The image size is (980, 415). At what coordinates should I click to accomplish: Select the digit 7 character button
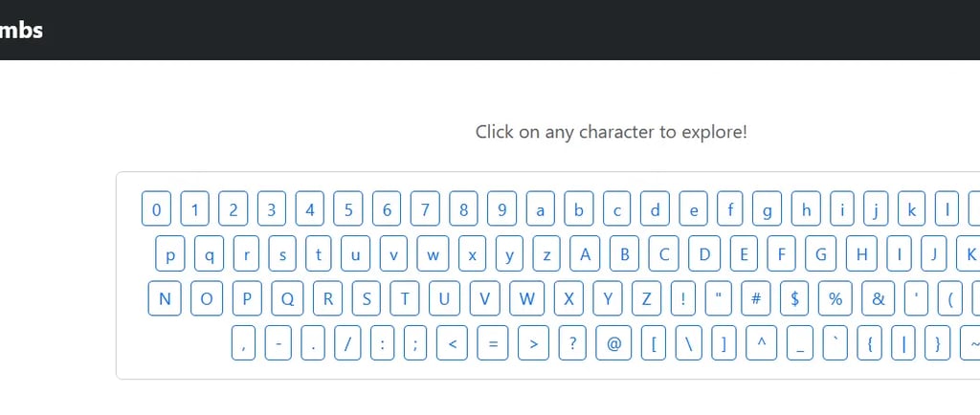425,207
